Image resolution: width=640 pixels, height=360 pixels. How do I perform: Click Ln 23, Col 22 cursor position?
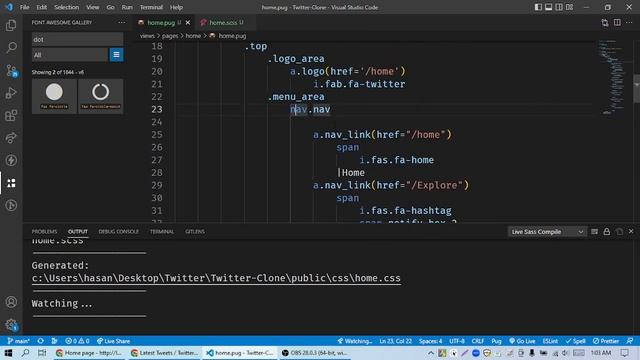396,341
